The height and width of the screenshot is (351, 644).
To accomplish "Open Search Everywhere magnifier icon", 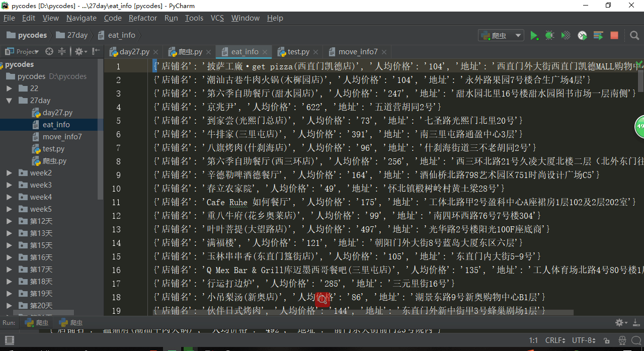I will coord(634,35).
